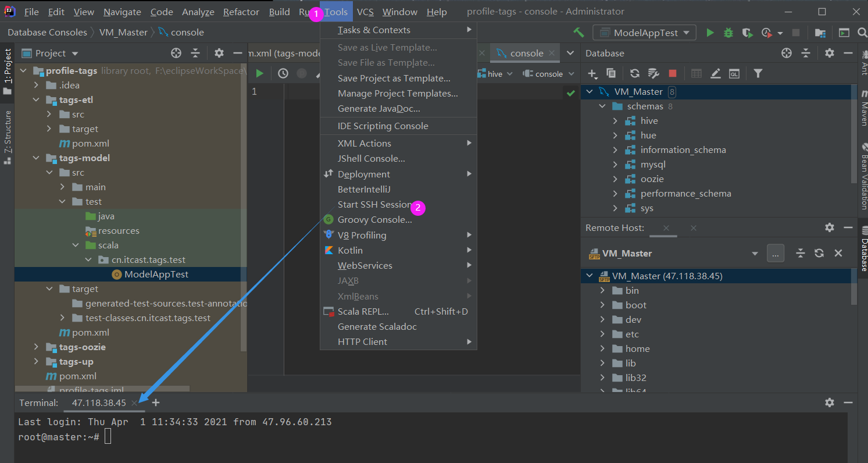Viewport: 868px width, 463px height.
Task: Select Start SSH Session menu item
Action: point(398,205)
